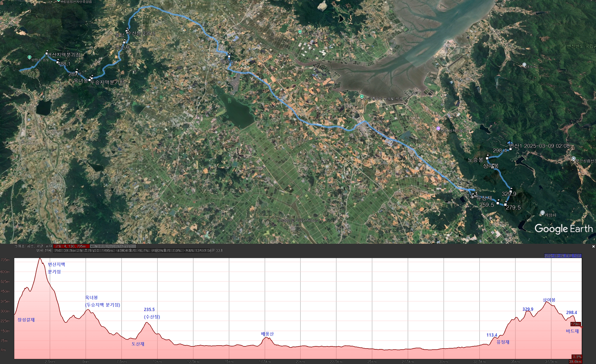Select the 부안 청자박물관 purple museum pin

tap(438, 128)
